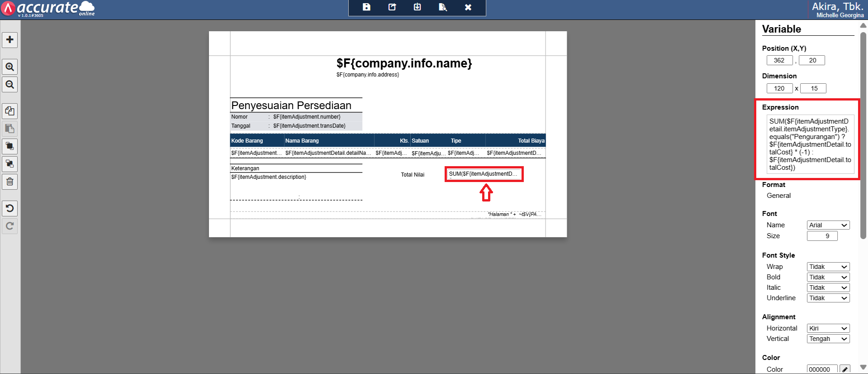Click the save template icon
Screen dimensions: 868x374
pos(366,7)
